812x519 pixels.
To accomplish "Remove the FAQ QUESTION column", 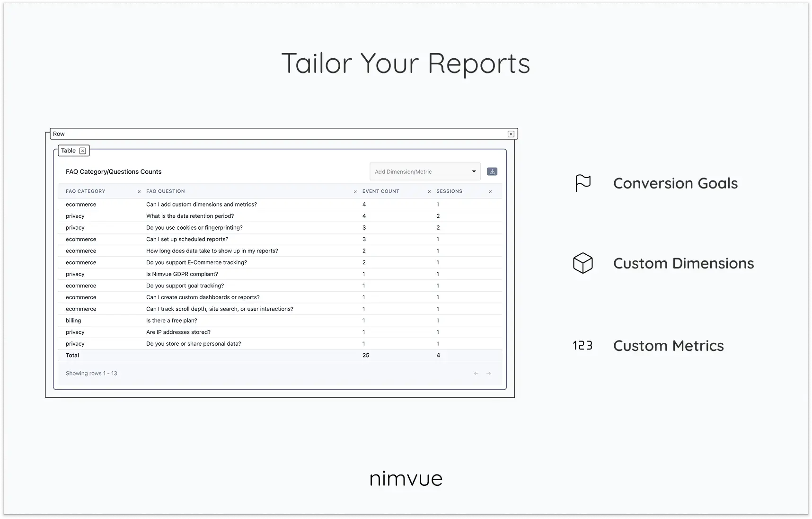I will point(355,192).
